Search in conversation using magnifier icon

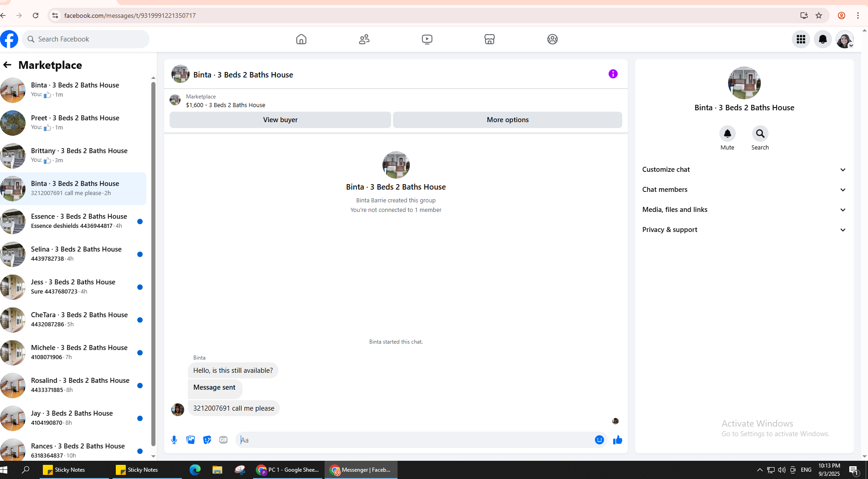pyautogui.click(x=760, y=134)
